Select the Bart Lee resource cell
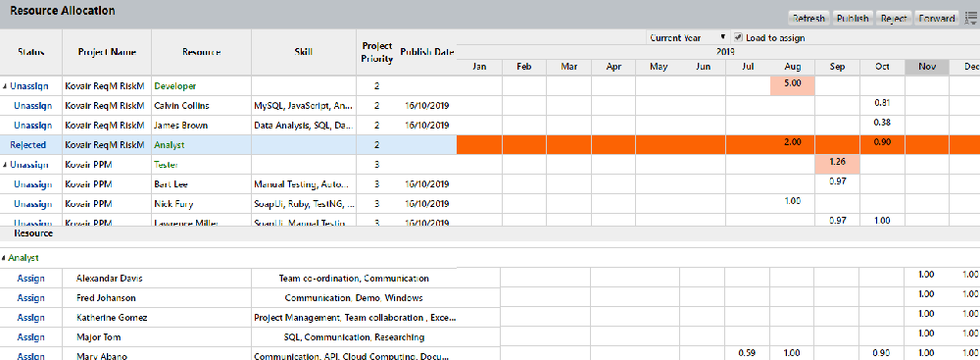 point(201,184)
